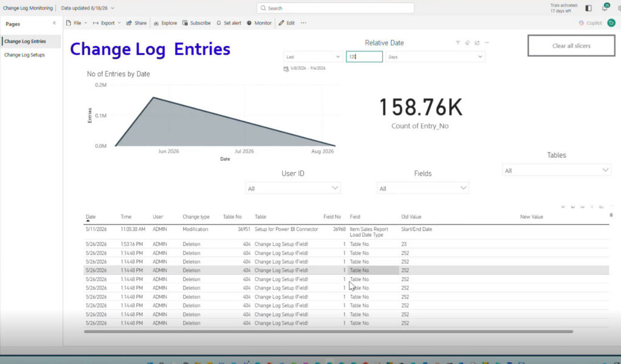Viewport: 621px width, 364px height.
Task: Click the Edit pencil button
Action: 286,23
